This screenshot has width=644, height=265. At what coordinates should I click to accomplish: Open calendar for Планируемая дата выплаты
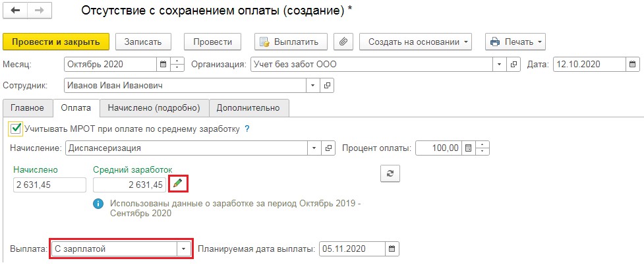(x=392, y=249)
